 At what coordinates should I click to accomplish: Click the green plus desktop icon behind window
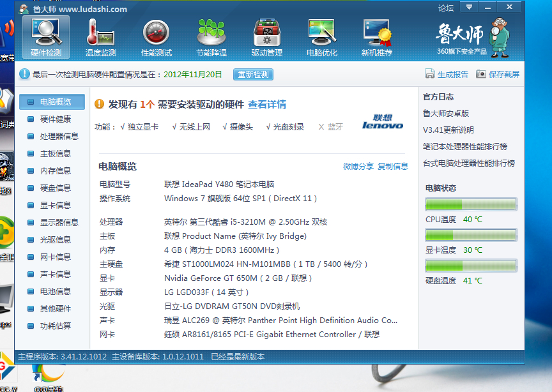tap(6, 232)
